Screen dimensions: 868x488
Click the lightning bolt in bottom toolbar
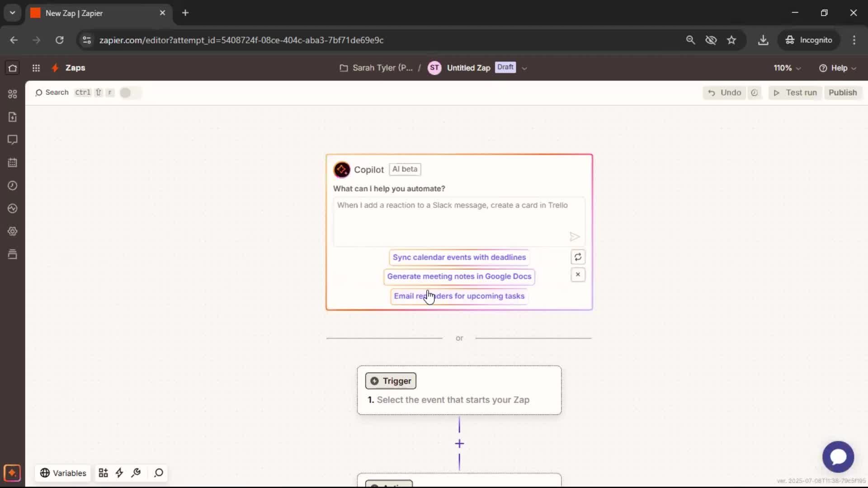(x=119, y=473)
